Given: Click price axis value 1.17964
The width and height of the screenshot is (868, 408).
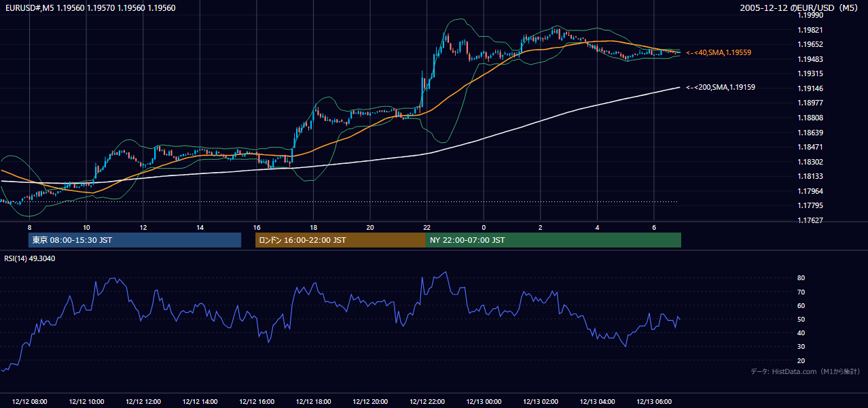Looking at the screenshot, I should [810, 191].
